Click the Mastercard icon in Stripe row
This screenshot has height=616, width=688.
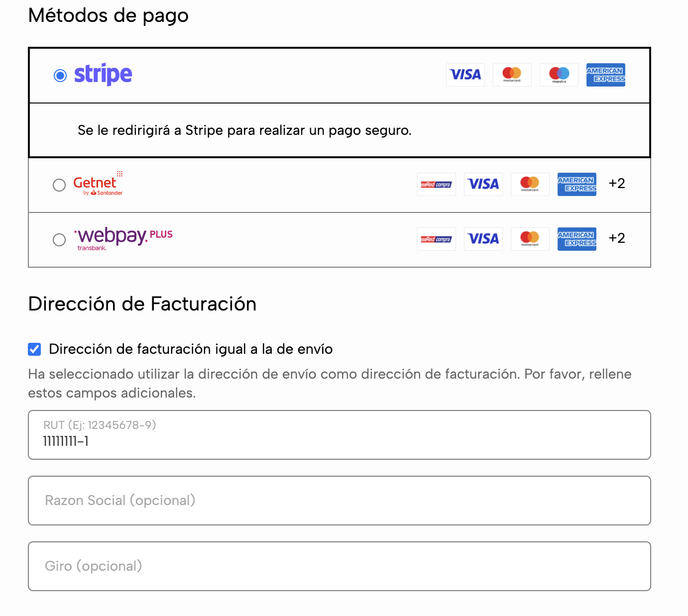pos(512,75)
